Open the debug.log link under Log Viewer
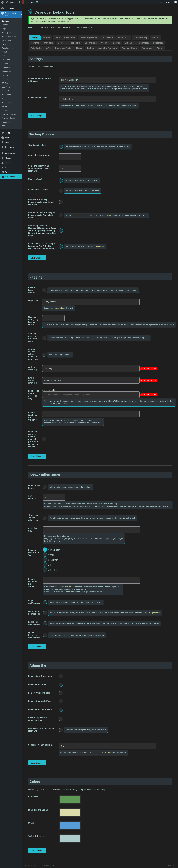Screen dimensions: 178x868 [60, 308]
